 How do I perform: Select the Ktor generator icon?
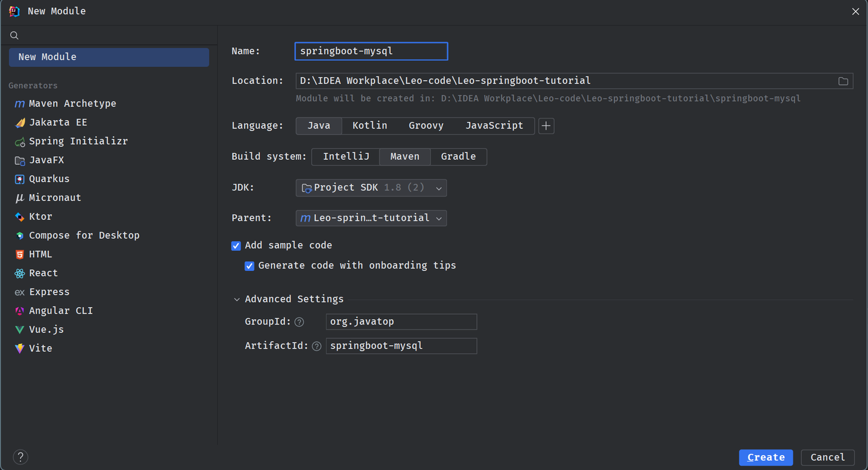click(x=19, y=217)
